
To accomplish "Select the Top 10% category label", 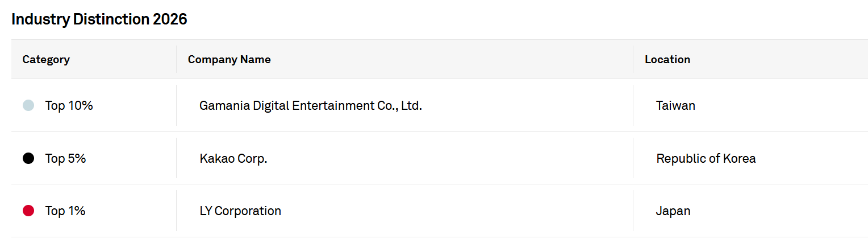I will point(69,105).
